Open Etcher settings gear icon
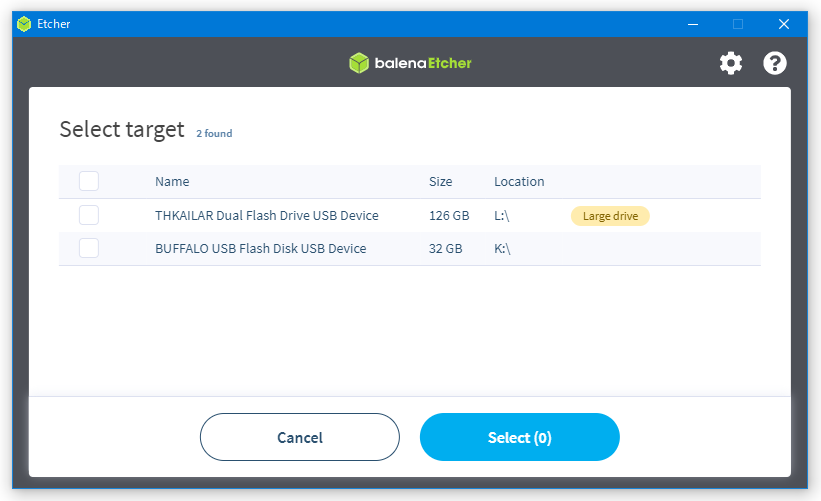Image resolution: width=821 pixels, height=501 pixels. (730, 63)
